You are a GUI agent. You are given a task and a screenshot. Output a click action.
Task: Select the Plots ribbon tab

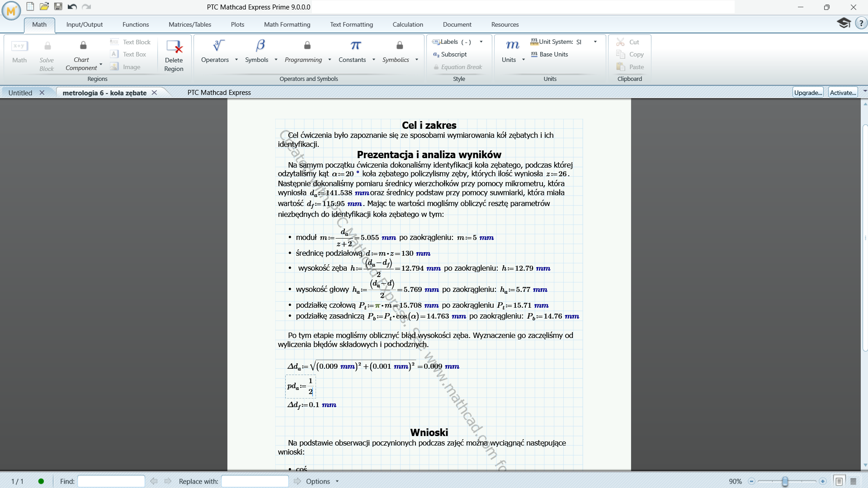click(237, 24)
